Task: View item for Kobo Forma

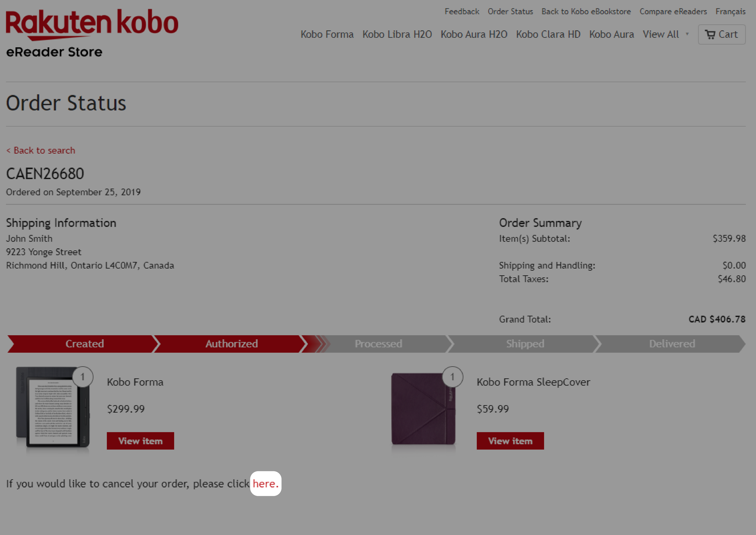Action: 140,441
